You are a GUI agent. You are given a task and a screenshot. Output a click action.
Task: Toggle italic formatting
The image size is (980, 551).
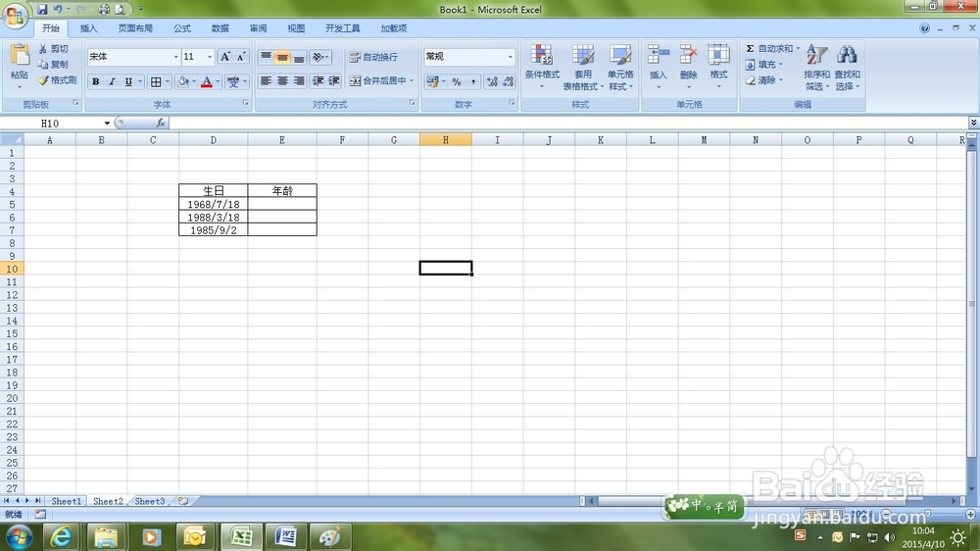click(112, 81)
